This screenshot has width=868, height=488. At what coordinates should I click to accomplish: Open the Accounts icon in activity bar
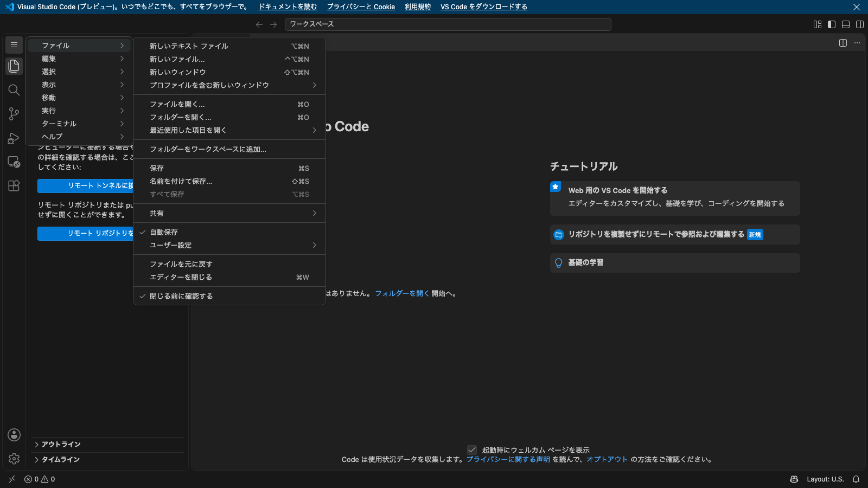14,435
